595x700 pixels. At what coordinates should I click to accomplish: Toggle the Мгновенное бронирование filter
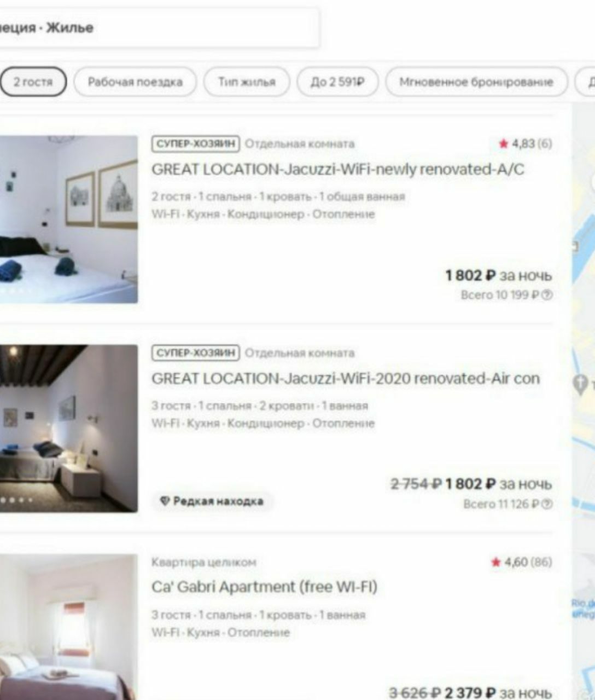point(476,82)
